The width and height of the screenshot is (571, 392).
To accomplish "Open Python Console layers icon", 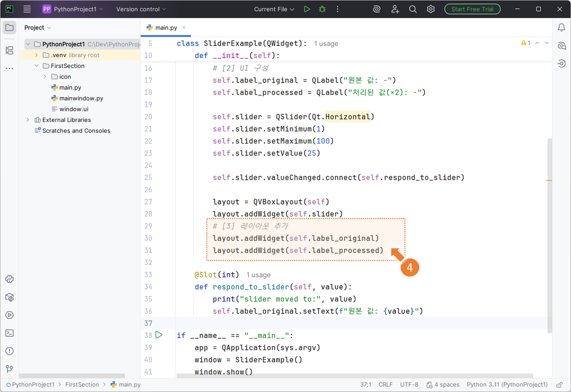I will 9,297.
